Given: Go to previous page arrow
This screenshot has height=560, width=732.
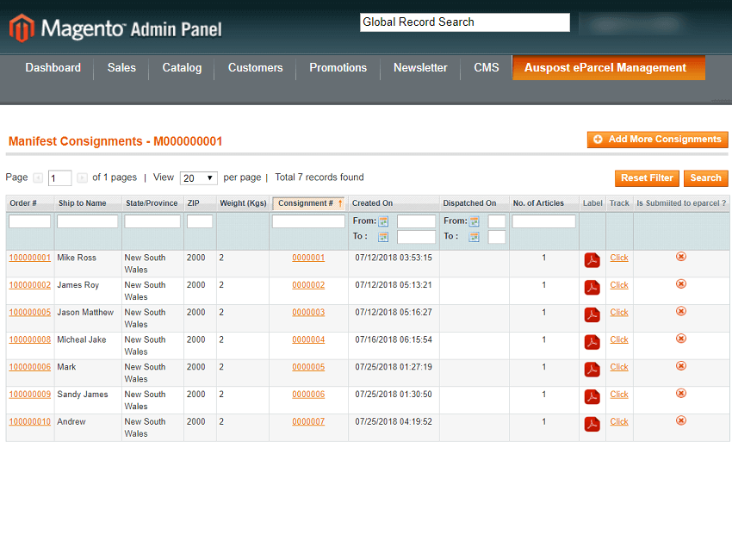Looking at the screenshot, I should point(38,178).
